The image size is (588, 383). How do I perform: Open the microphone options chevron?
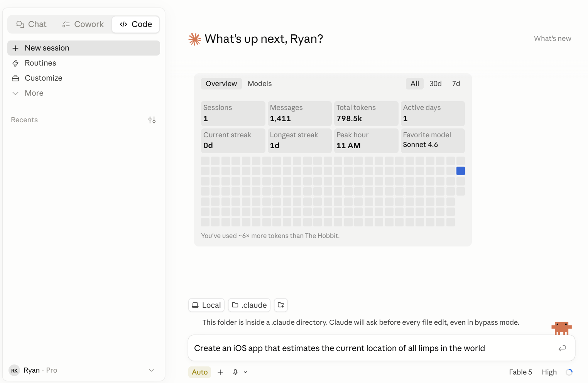coord(245,372)
